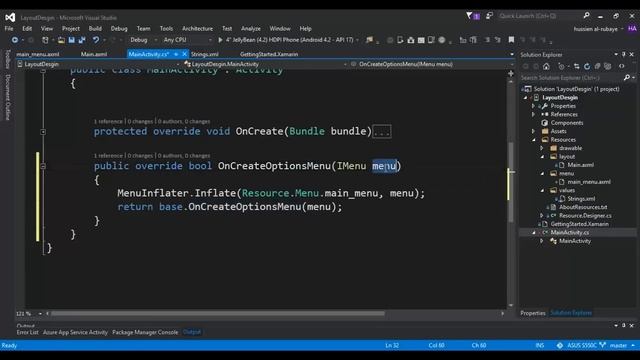Save the current file with the disk icon
This screenshot has width=640, height=360.
pos(71,40)
